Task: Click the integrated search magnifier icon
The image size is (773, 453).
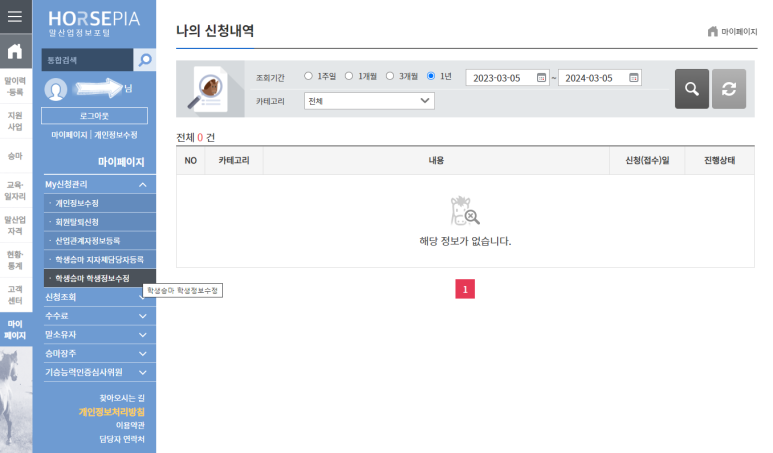Action: [x=145, y=60]
